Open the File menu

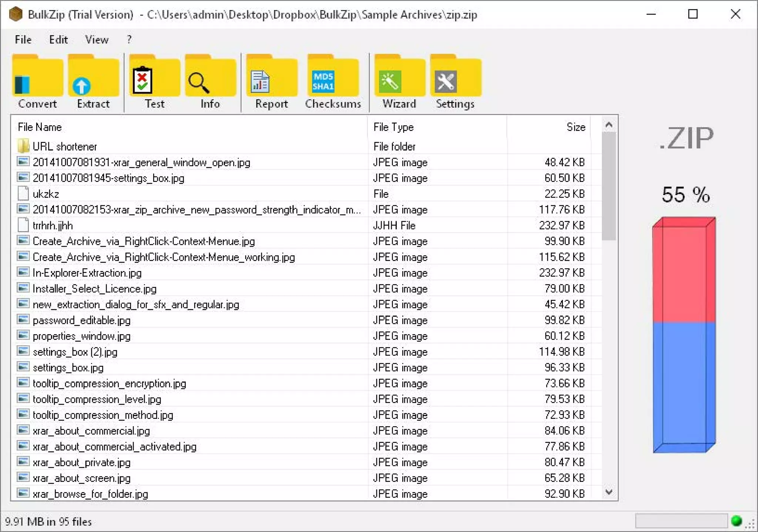click(x=23, y=40)
